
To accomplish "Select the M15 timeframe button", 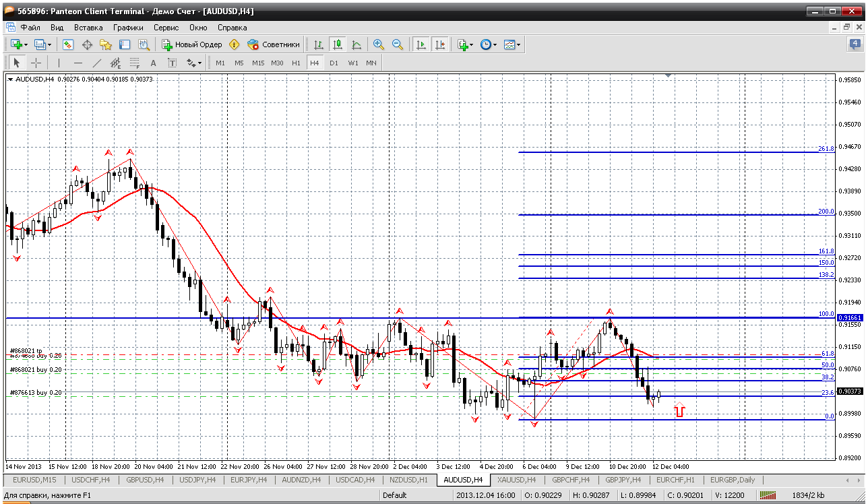I will [x=258, y=63].
